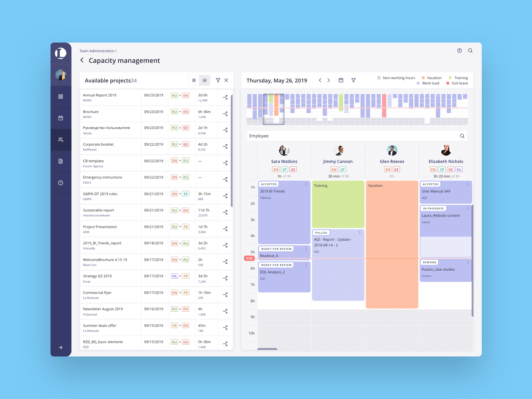
Task: Open the documents icon in sidebar
Action: tap(61, 161)
